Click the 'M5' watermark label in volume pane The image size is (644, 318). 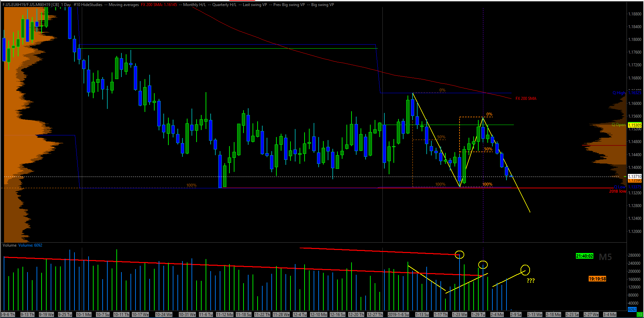click(605, 257)
